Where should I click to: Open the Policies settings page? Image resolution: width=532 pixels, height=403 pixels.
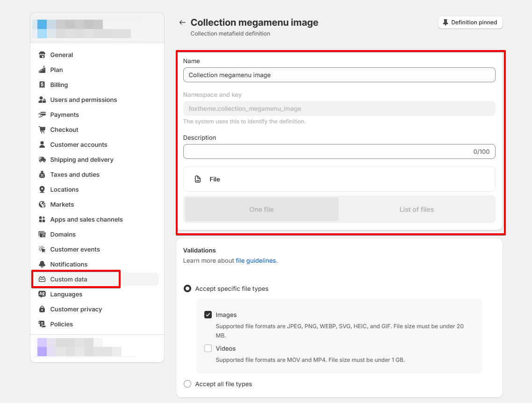coord(97,324)
